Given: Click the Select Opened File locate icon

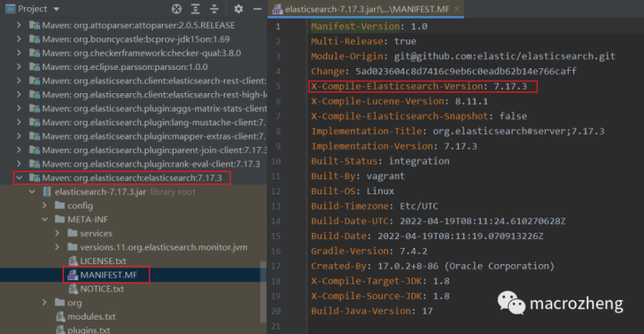Looking at the screenshot, I should tap(176, 9).
